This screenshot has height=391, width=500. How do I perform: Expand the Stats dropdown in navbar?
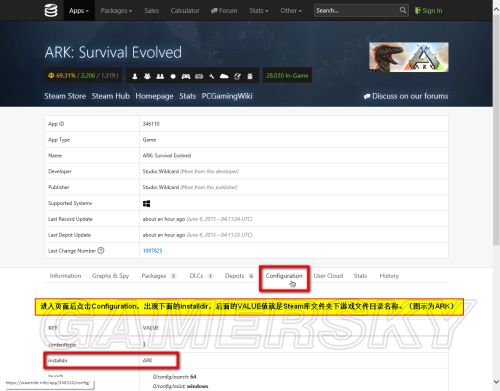259,11
